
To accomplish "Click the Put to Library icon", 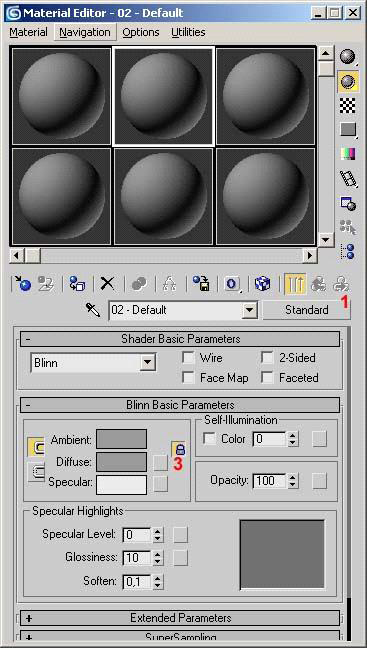I will click(201, 284).
